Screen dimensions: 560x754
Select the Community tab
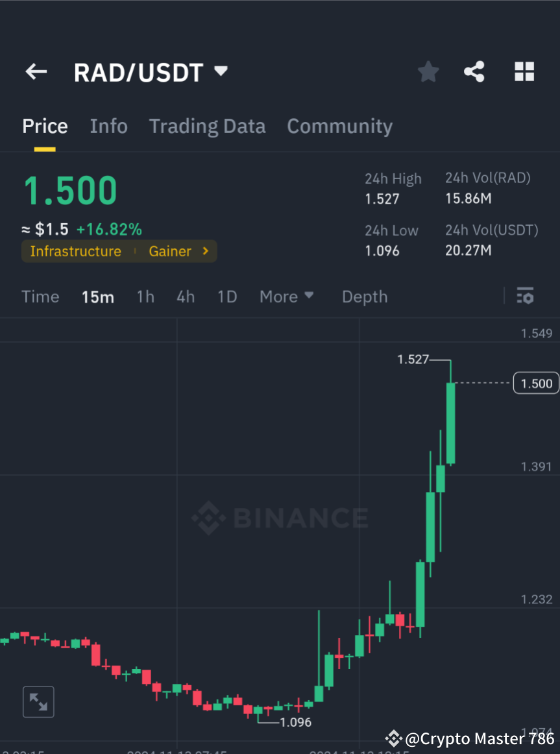coord(339,126)
